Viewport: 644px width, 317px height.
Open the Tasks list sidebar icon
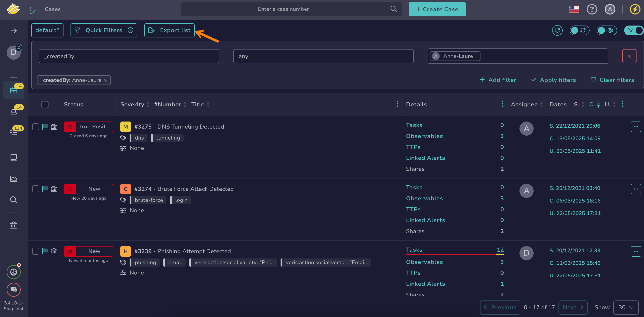click(x=14, y=132)
